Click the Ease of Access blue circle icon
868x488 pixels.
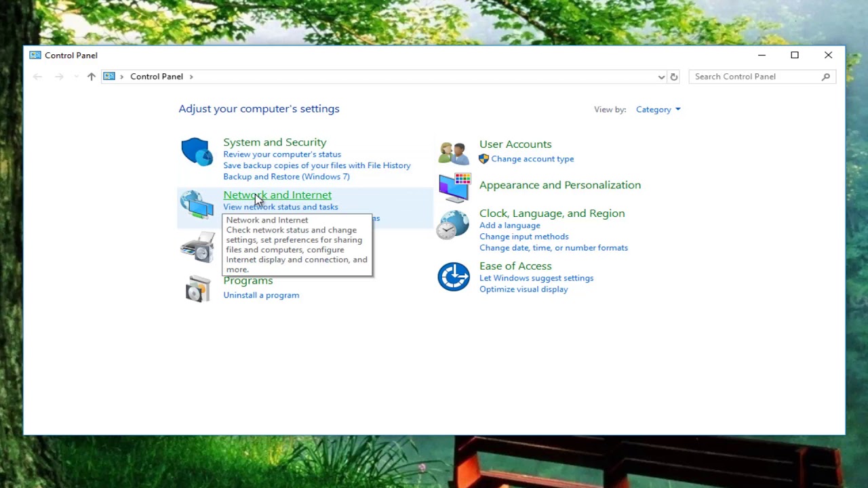[454, 277]
